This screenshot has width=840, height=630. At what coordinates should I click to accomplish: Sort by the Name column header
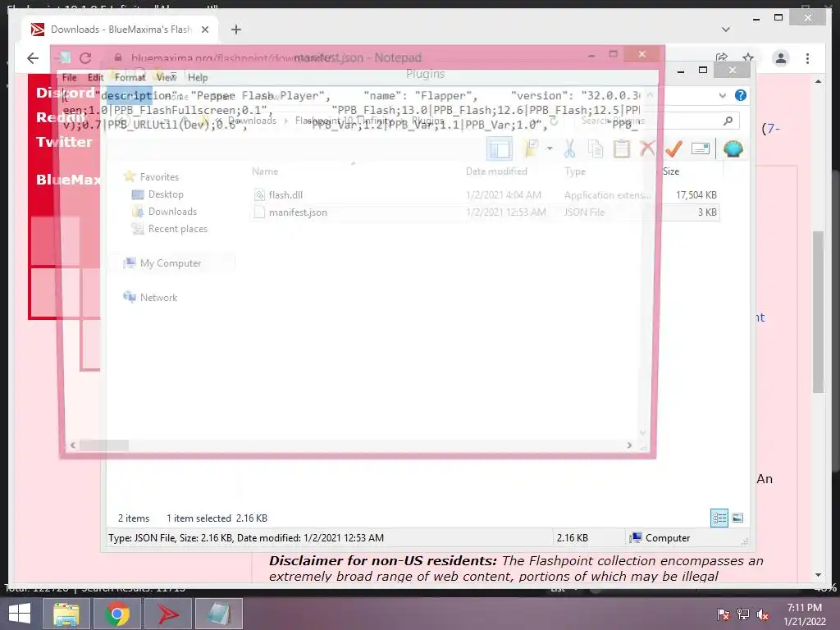click(265, 171)
